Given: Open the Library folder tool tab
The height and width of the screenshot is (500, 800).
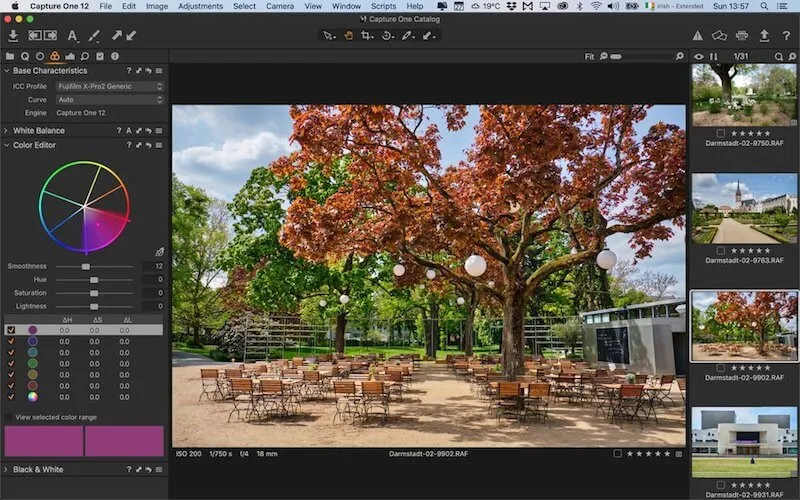Looking at the screenshot, I should pos(10,56).
